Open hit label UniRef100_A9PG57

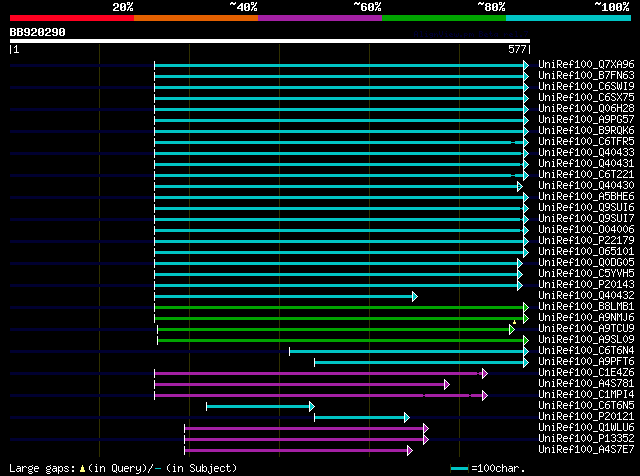pyautogui.click(x=586, y=120)
